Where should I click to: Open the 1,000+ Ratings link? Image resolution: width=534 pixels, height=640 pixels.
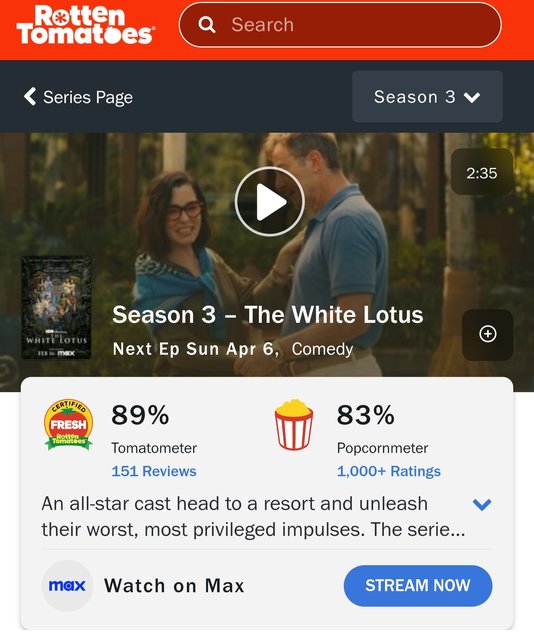tap(389, 471)
